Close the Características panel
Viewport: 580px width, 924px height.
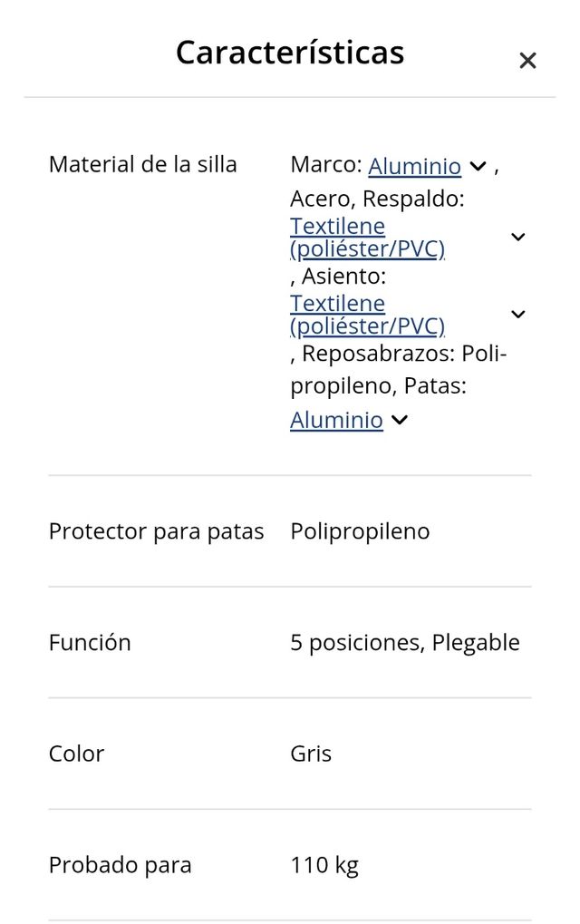pyautogui.click(x=527, y=61)
